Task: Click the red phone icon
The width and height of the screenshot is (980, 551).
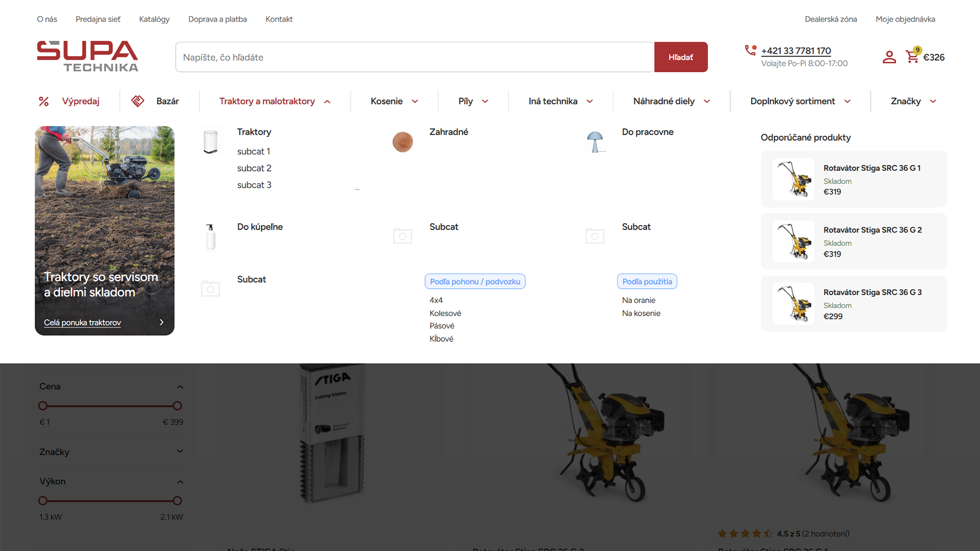Action: [750, 50]
